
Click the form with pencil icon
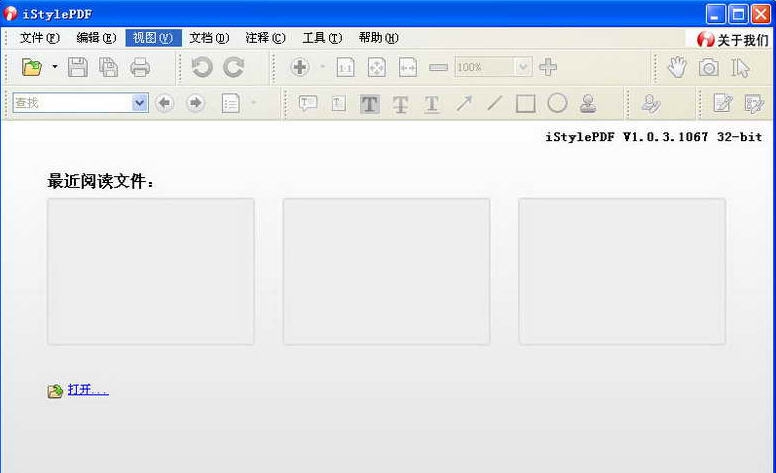pos(754,104)
